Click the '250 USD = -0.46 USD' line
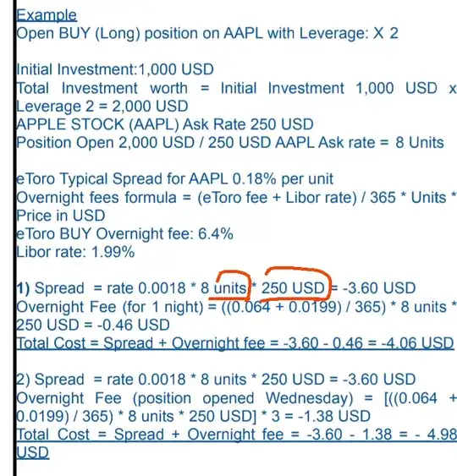 (93, 326)
